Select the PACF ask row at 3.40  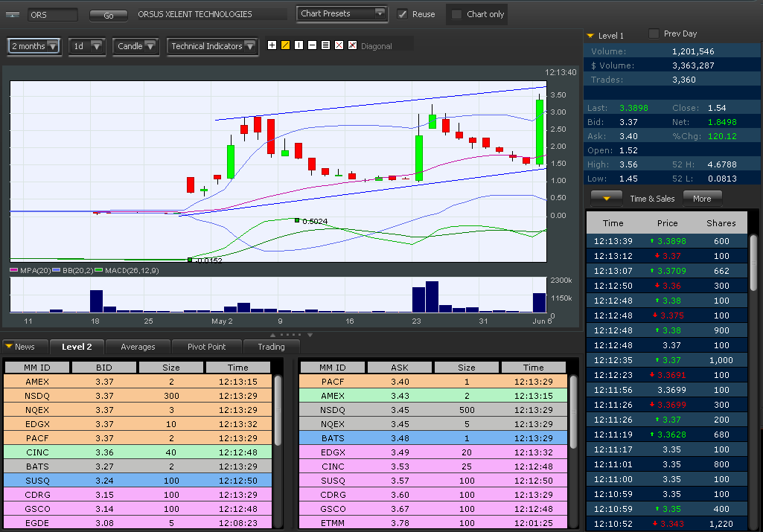tap(433, 382)
